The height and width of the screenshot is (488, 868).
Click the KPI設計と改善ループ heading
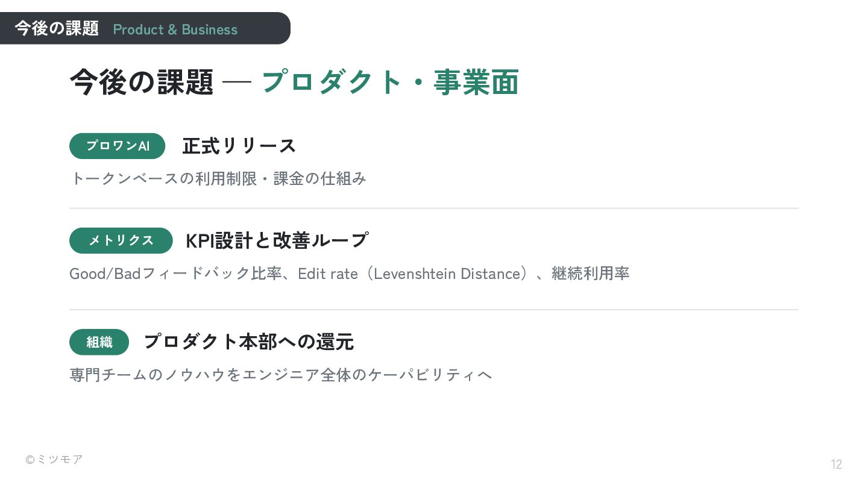(x=277, y=240)
